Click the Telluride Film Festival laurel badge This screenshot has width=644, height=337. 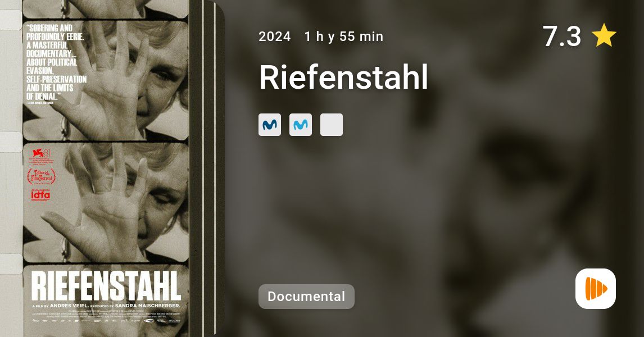[x=41, y=177]
